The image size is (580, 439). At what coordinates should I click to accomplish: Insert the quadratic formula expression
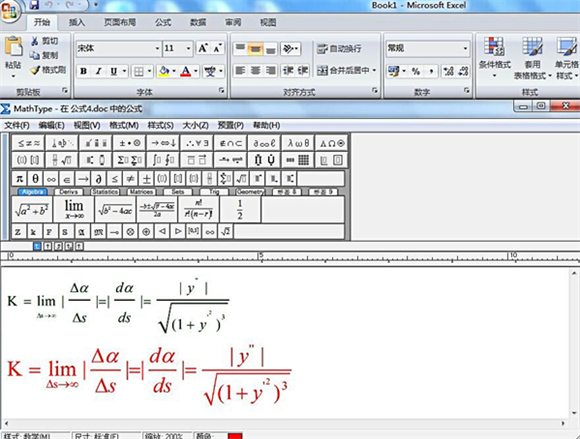pyautogui.click(x=157, y=210)
